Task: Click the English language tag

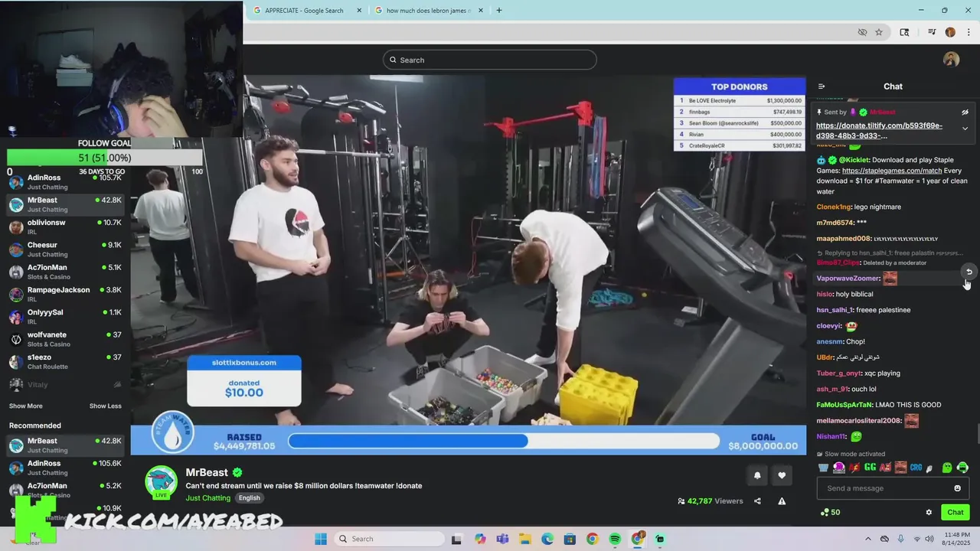Action: (x=249, y=497)
